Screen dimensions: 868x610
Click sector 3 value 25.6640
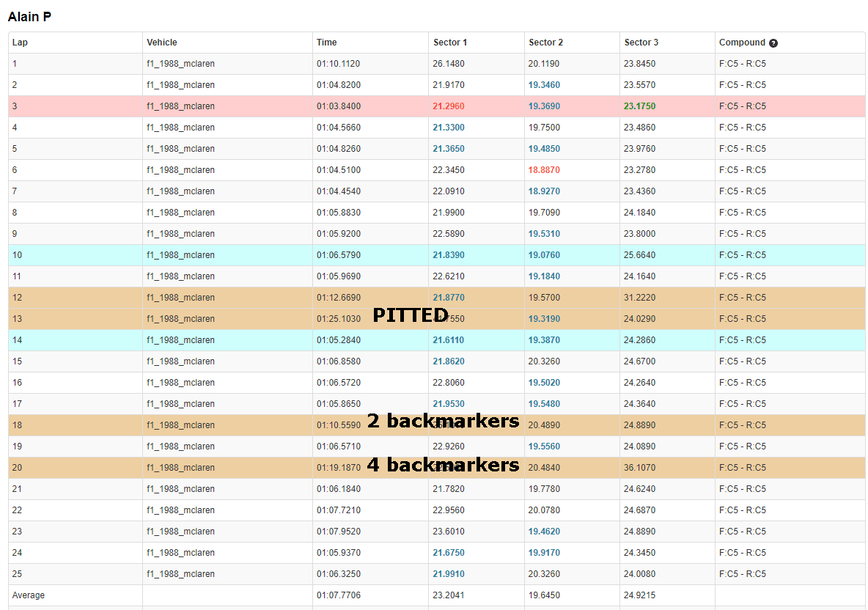pos(639,255)
